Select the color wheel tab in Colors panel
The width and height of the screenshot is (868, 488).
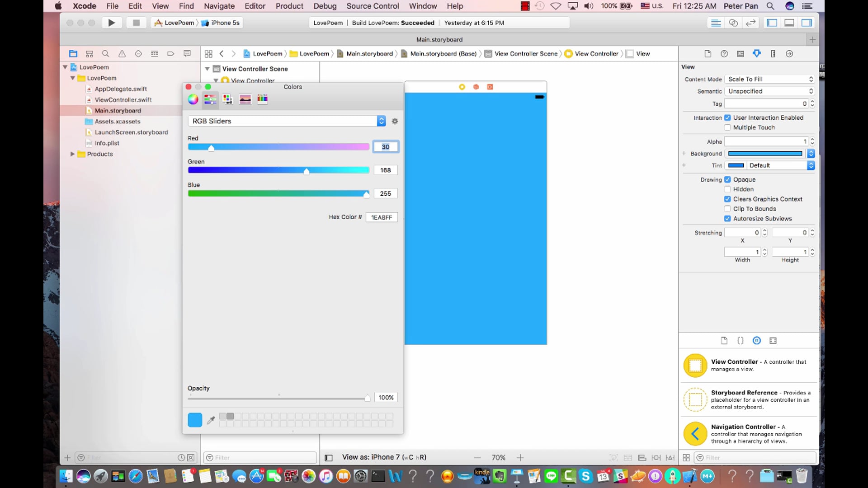[x=193, y=99]
